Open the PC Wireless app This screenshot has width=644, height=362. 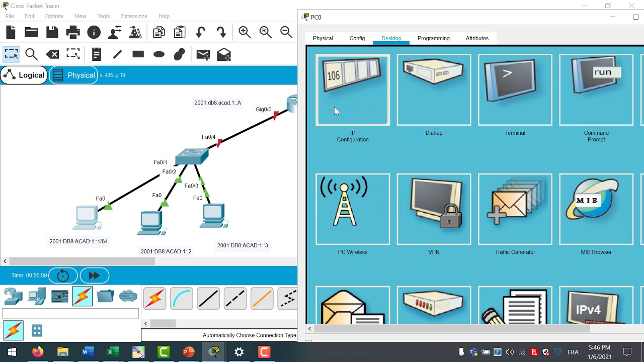[x=353, y=209]
